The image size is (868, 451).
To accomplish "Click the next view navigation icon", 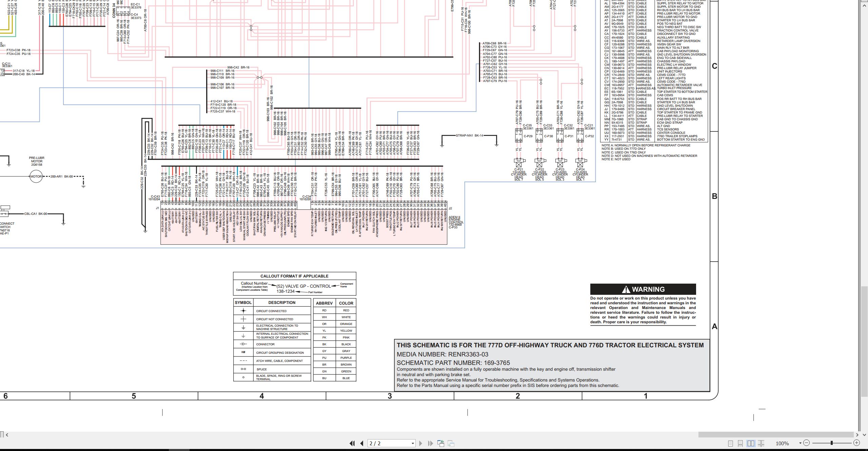I will coord(451,443).
